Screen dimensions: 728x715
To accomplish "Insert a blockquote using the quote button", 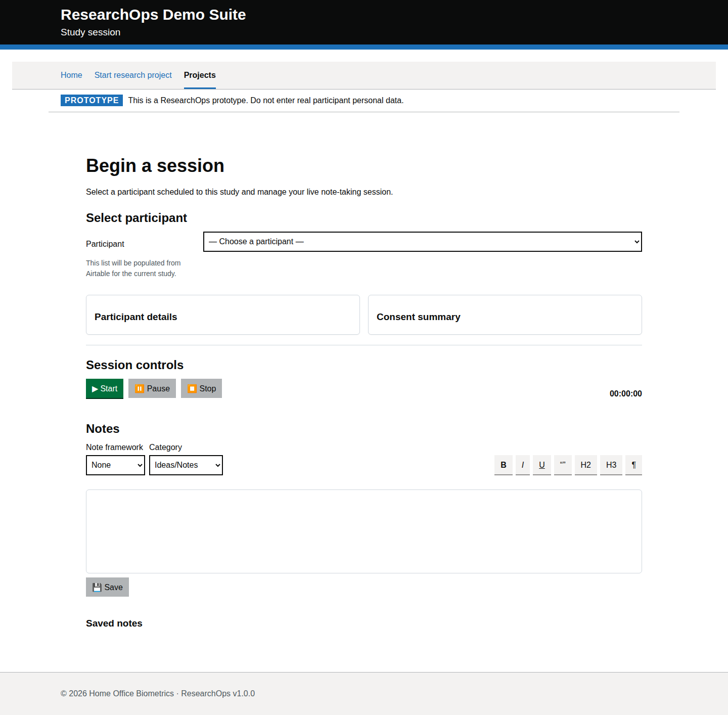I will (x=563, y=465).
